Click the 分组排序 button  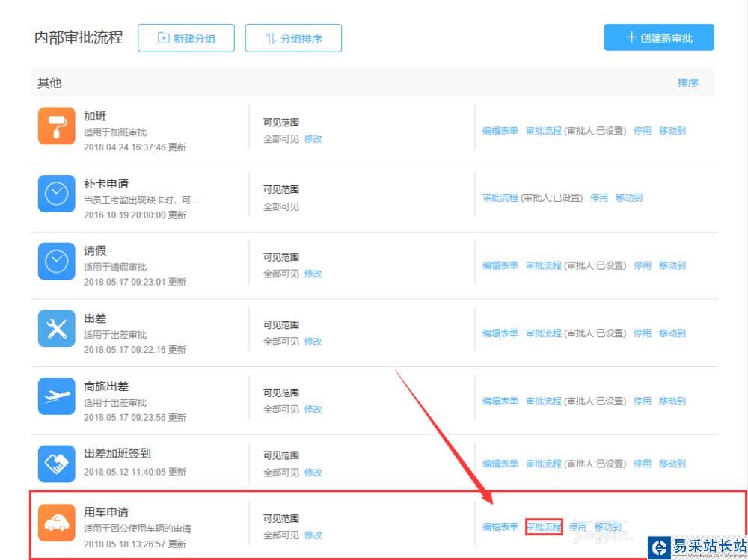293,38
